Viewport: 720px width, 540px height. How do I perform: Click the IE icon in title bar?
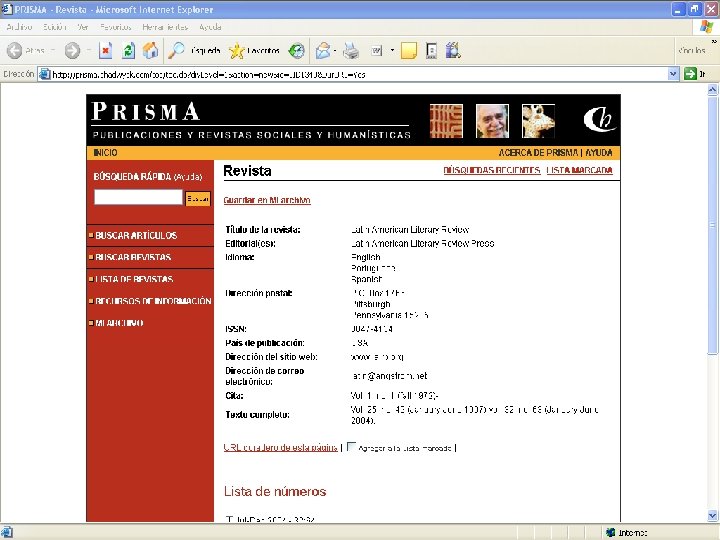coord(6,9)
